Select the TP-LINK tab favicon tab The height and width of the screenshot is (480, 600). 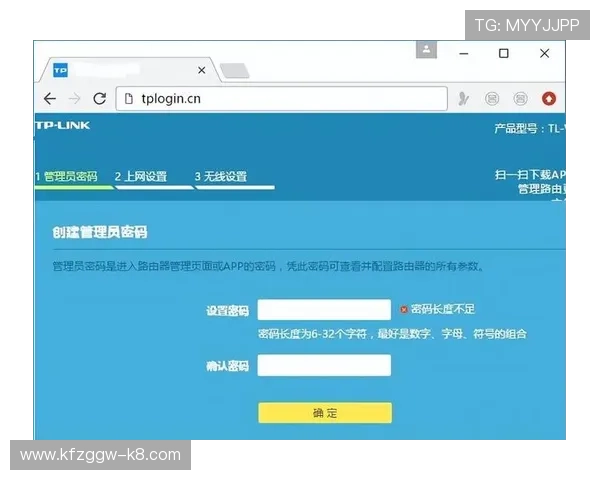(x=60, y=70)
